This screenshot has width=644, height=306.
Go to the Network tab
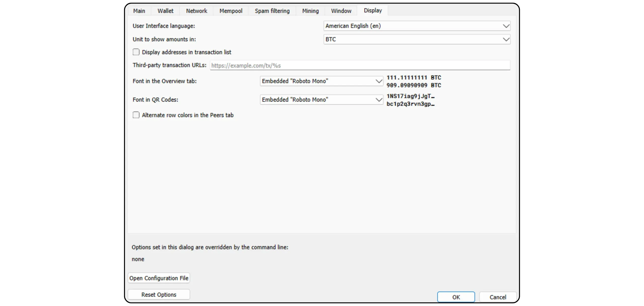tap(196, 11)
